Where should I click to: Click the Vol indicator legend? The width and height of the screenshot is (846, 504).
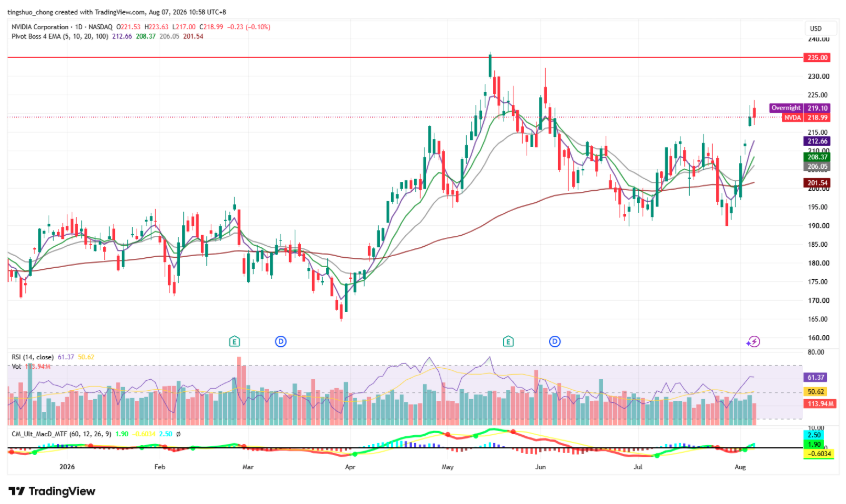click(x=17, y=366)
